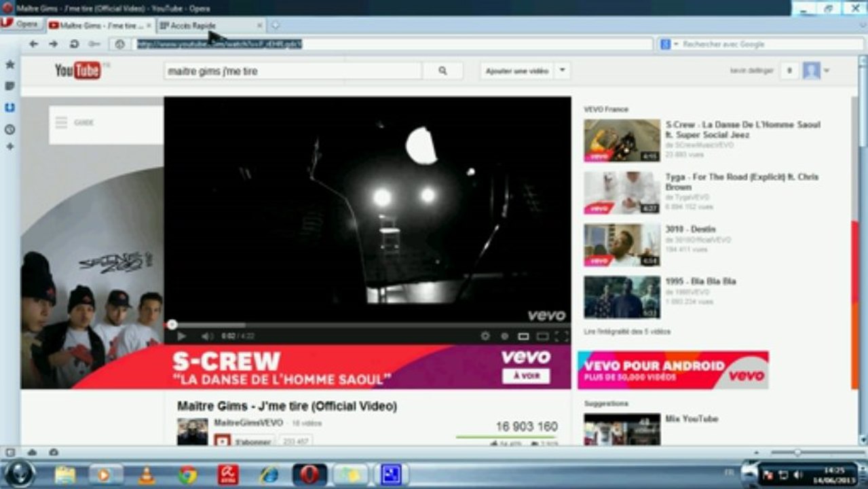868x489 pixels.
Task: Expand the upload options dropdown arrow
Action: click(x=562, y=71)
